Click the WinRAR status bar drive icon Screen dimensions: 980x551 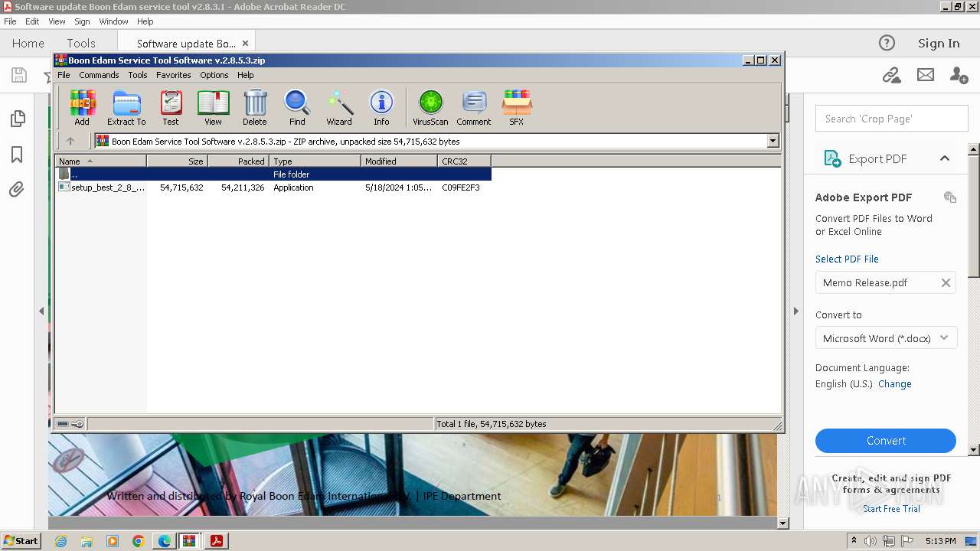click(x=63, y=424)
